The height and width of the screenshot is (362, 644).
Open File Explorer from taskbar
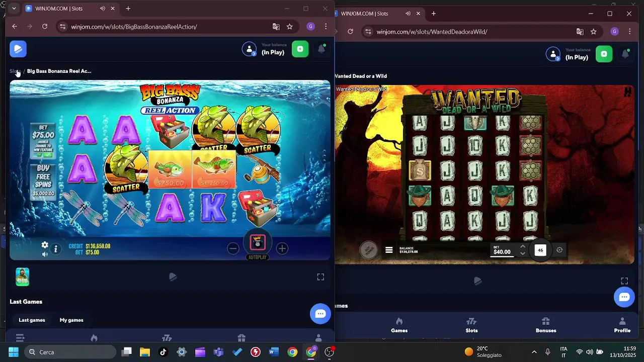pyautogui.click(x=145, y=352)
